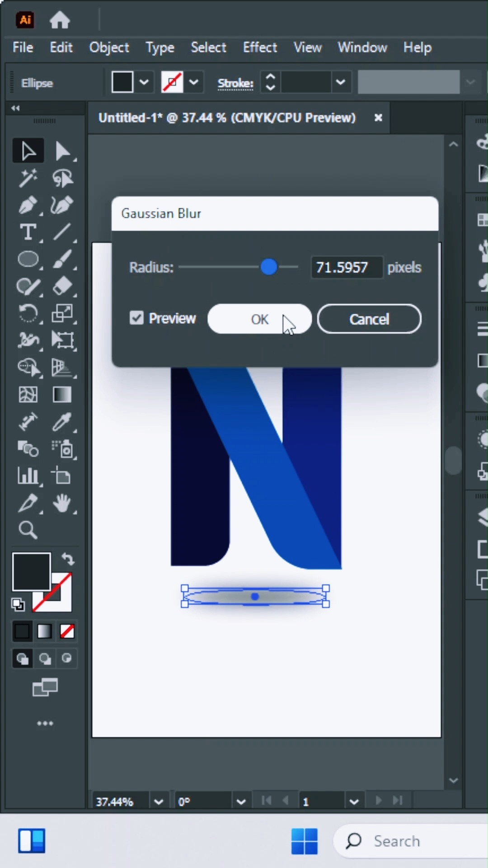
Task: Open the stroke weight dropdown
Action: point(341,82)
